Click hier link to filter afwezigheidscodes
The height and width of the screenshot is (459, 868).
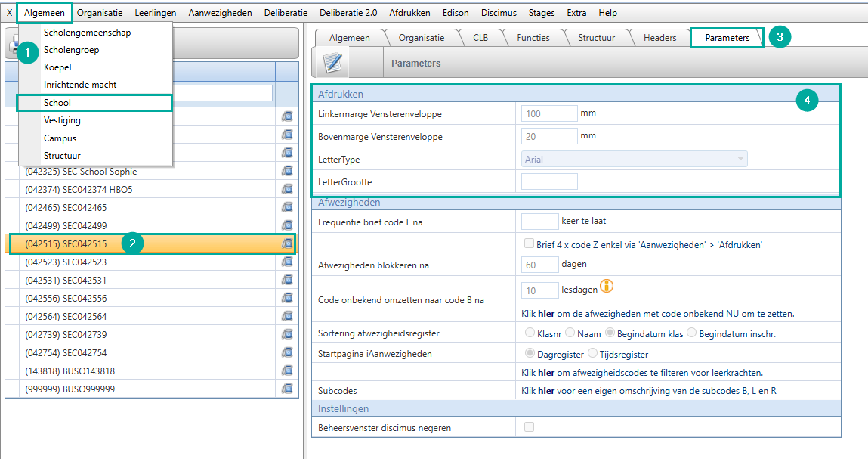pyautogui.click(x=546, y=373)
